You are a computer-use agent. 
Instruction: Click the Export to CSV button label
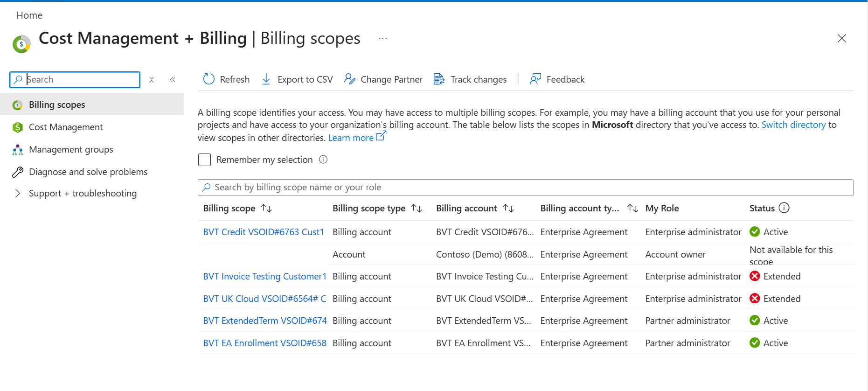tap(305, 79)
